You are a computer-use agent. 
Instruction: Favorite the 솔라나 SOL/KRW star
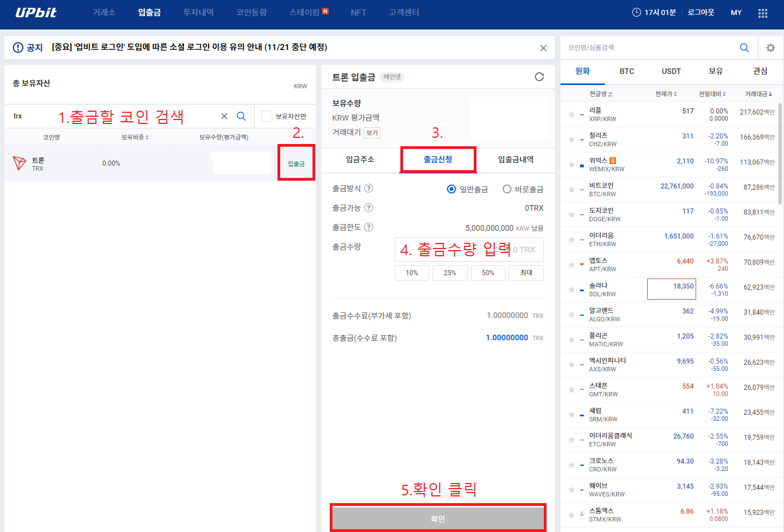572,290
